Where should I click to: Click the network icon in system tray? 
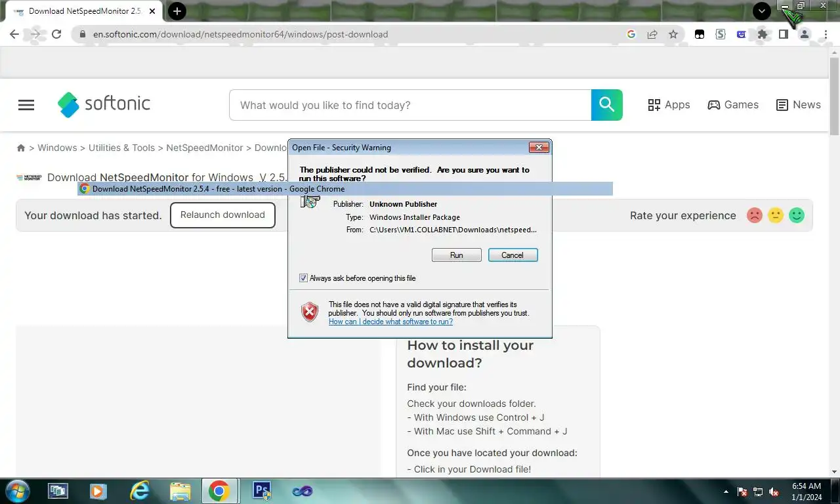(758, 492)
